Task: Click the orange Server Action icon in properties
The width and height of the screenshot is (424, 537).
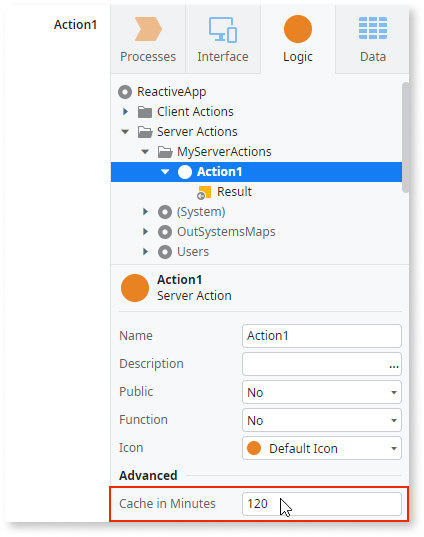Action: (x=135, y=288)
